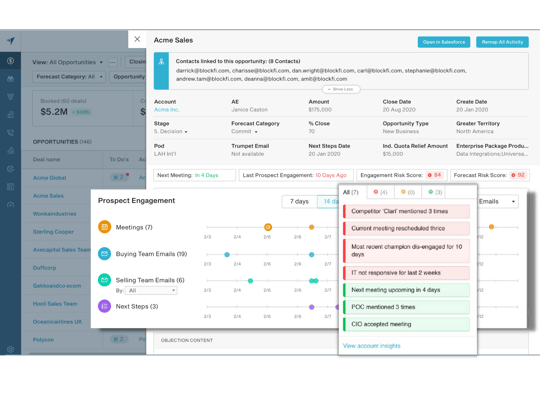Open the chart analytics icon in sidebar
Screen dimensions: 540x402
(x=10, y=151)
